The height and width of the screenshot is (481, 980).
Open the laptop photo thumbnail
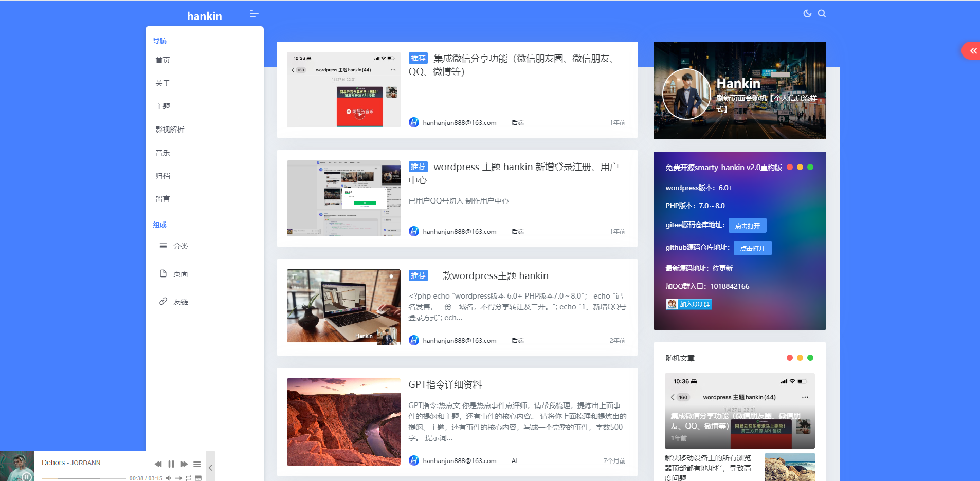343,307
